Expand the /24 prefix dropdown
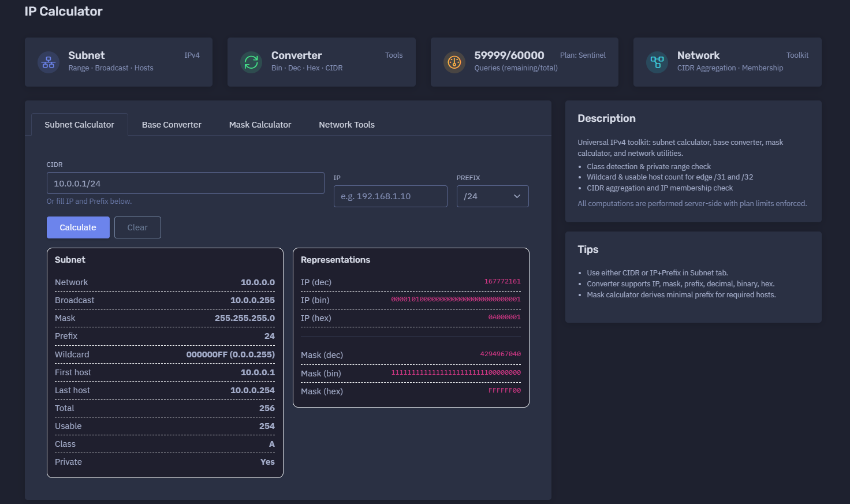This screenshot has height=504, width=850. tap(493, 196)
